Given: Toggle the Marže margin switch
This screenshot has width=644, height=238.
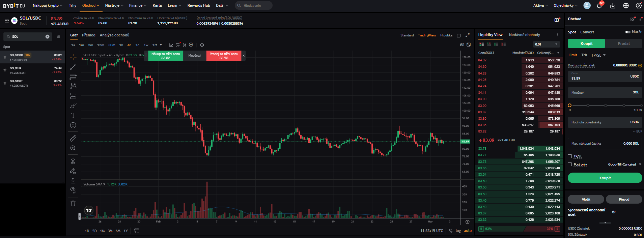Looking at the screenshot, I should click(x=627, y=32).
